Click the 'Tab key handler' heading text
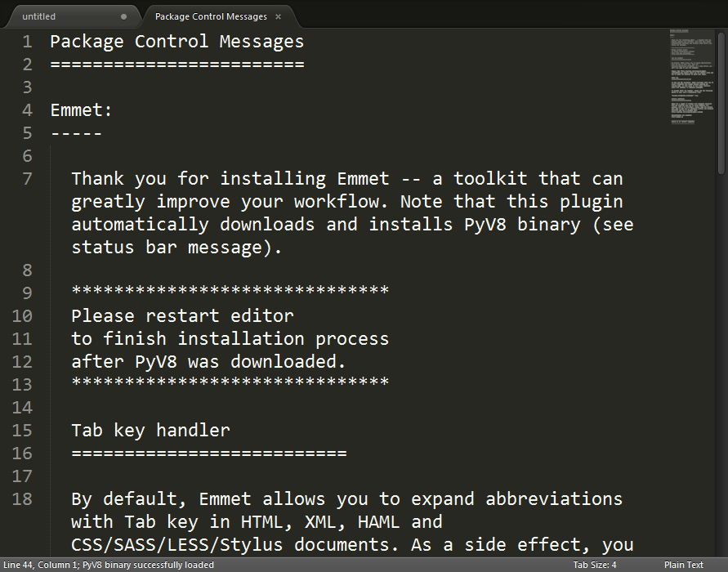Screen dimensions: 728x572 (150, 431)
